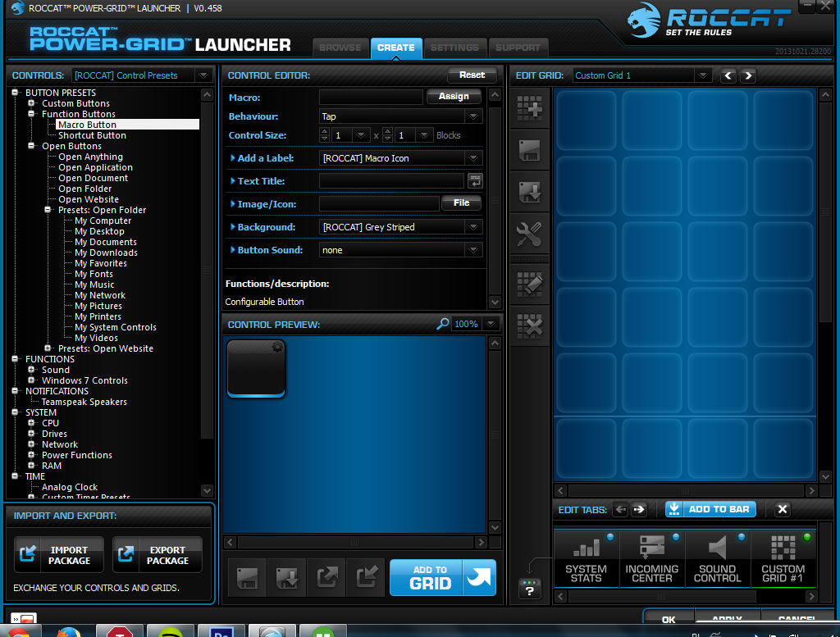This screenshot has height=637, width=840.
Task: Click the Add to Grid button
Action: click(x=443, y=578)
